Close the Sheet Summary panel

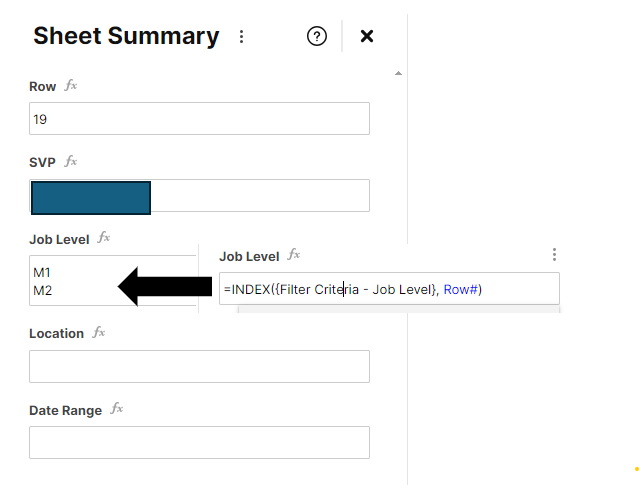pos(367,36)
